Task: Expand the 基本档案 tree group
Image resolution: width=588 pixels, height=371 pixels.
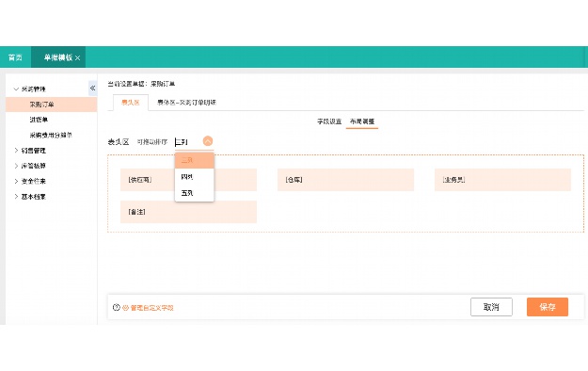Action: tap(16, 197)
